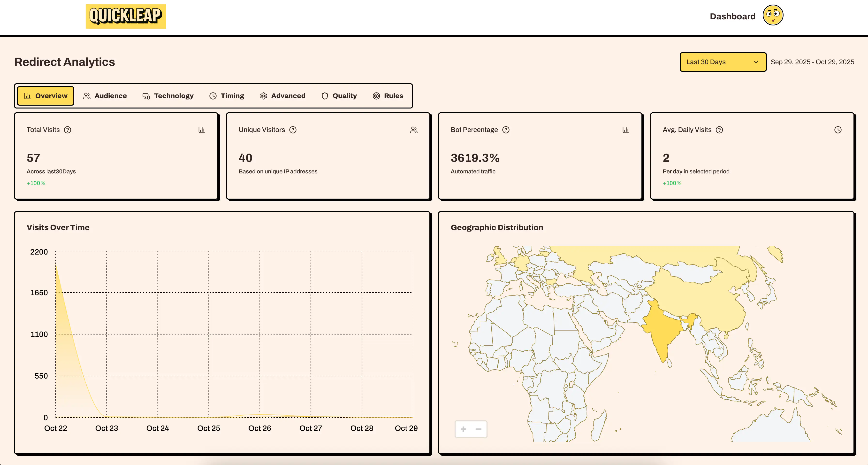Screen dimensions: 868x465
Task: Click people icon in Unique Visitors card
Action: tap(414, 130)
